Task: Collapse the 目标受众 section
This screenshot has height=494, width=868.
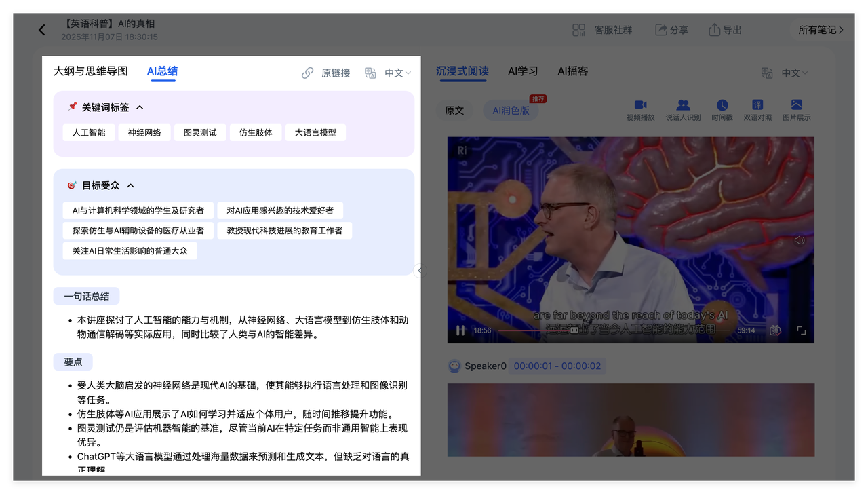Action: (x=131, y=185)
